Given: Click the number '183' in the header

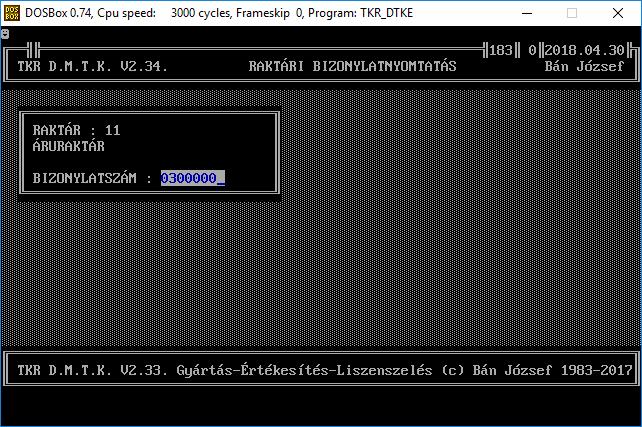Looking at the screenshot, I should pyautogui.click(x=500, y=50).
